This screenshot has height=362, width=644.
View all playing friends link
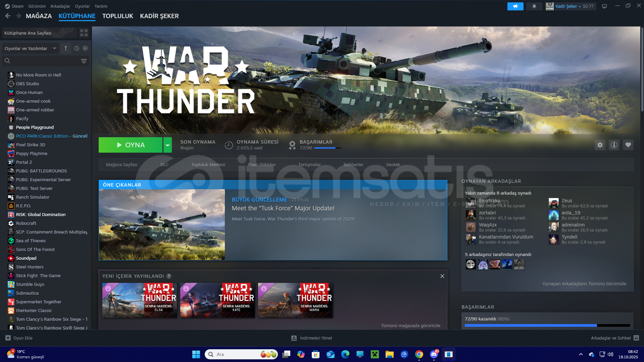pyautogui.click(x=584, y=283)
